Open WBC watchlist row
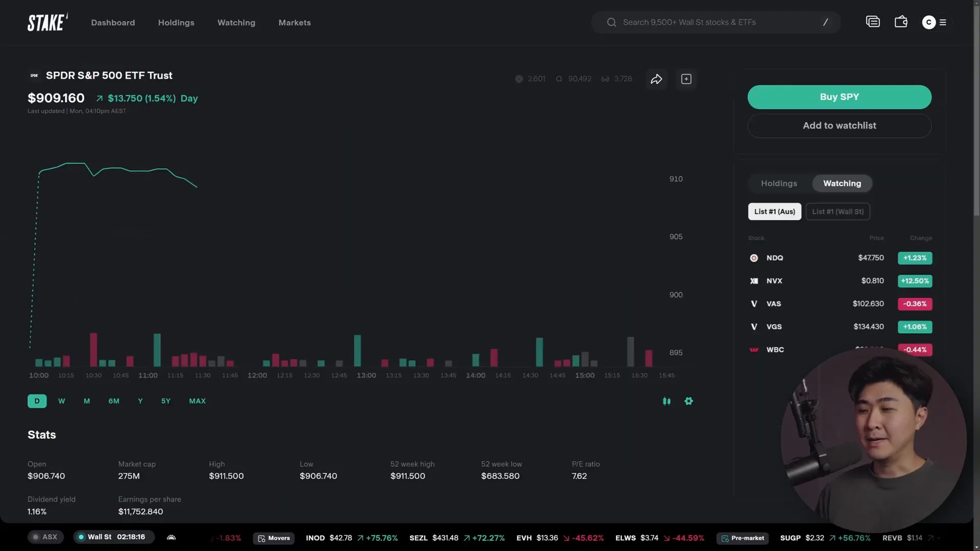Image resolution: width=980 pixels, height=551 pixels. [x=840, y=350]
